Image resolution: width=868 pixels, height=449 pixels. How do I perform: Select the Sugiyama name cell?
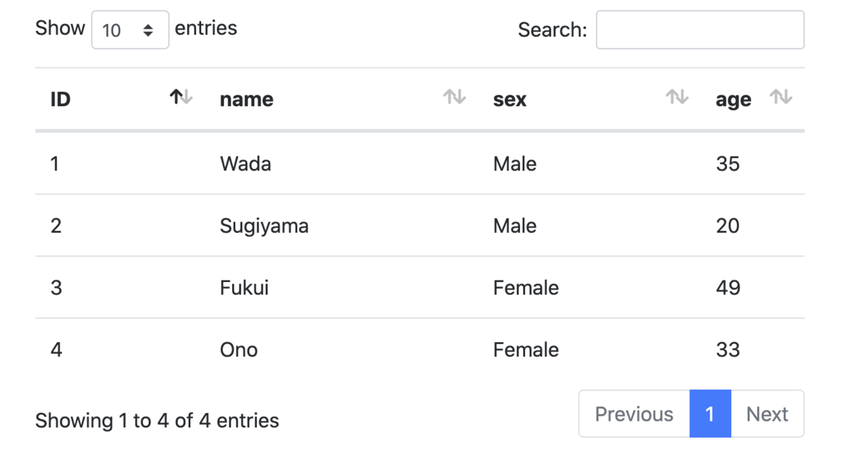click(x=264, y=226)
